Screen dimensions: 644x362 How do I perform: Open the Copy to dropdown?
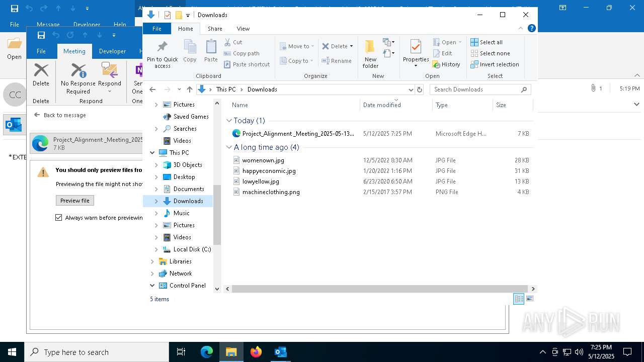pos(297,61)
